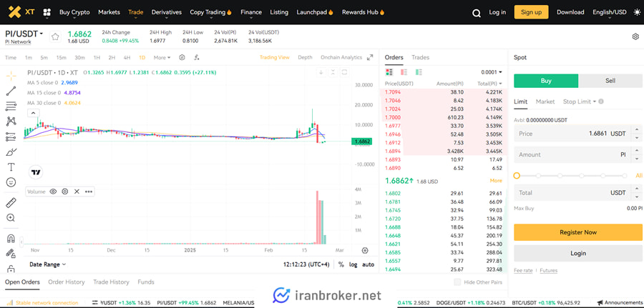Image resolution: width=644 pixels, height=308 pixels.
Task: Click the amount percentage slider handle
Action: pos(517,176)
